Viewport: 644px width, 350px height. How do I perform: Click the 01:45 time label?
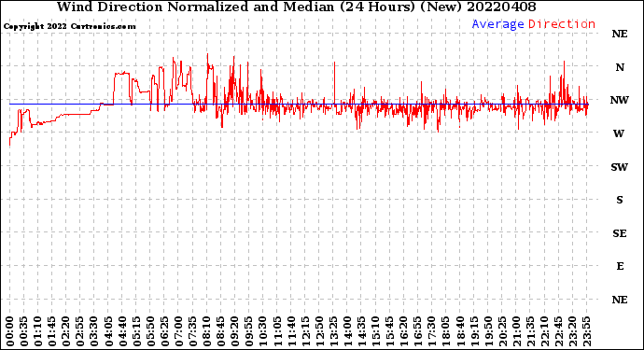tap(52, 331)
